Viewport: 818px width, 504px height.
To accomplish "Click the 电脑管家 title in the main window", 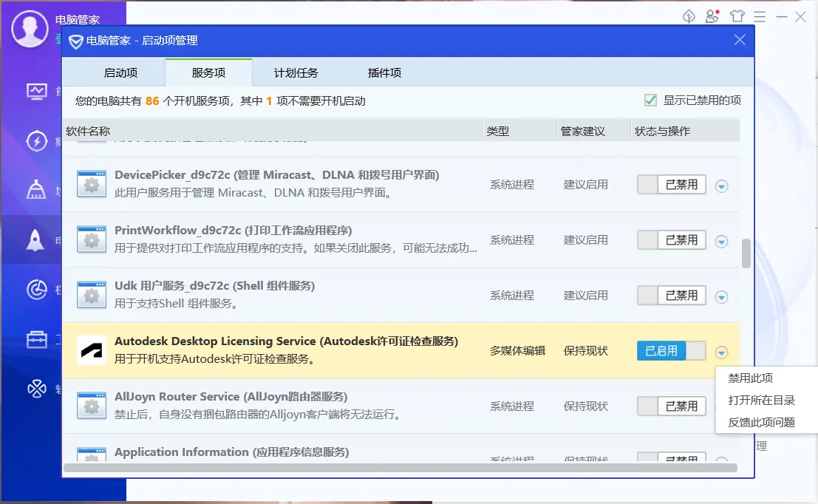I will tap(77, 20).
